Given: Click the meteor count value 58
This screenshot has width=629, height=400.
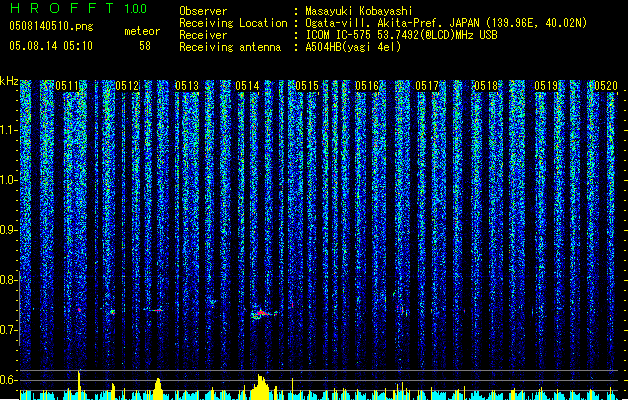Looking at the screenshot, I should [x=145, y=46].
